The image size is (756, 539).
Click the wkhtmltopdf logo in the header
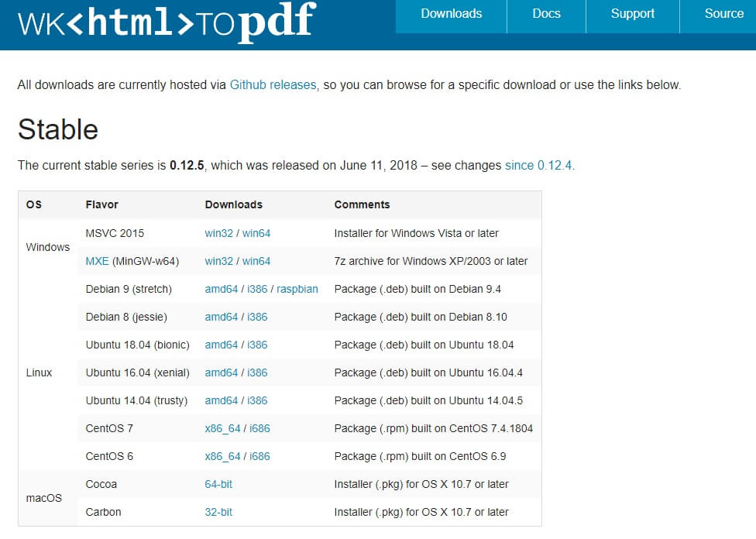tap(167, 22)
